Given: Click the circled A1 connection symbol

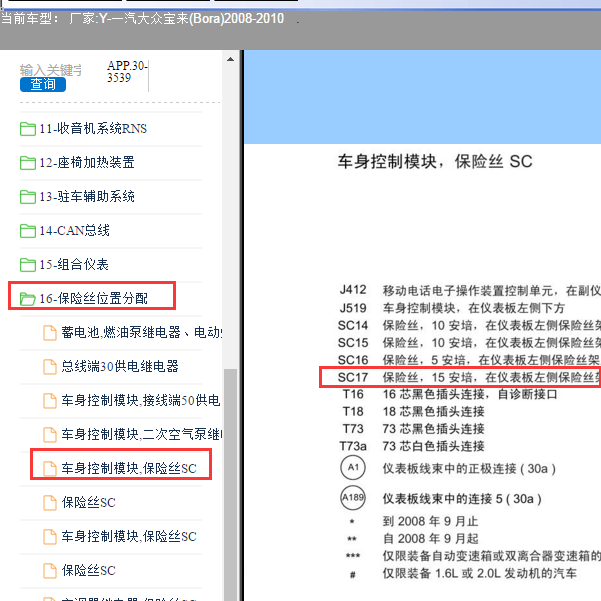Looking at the screenshot, I should click(x=353, y=468).
